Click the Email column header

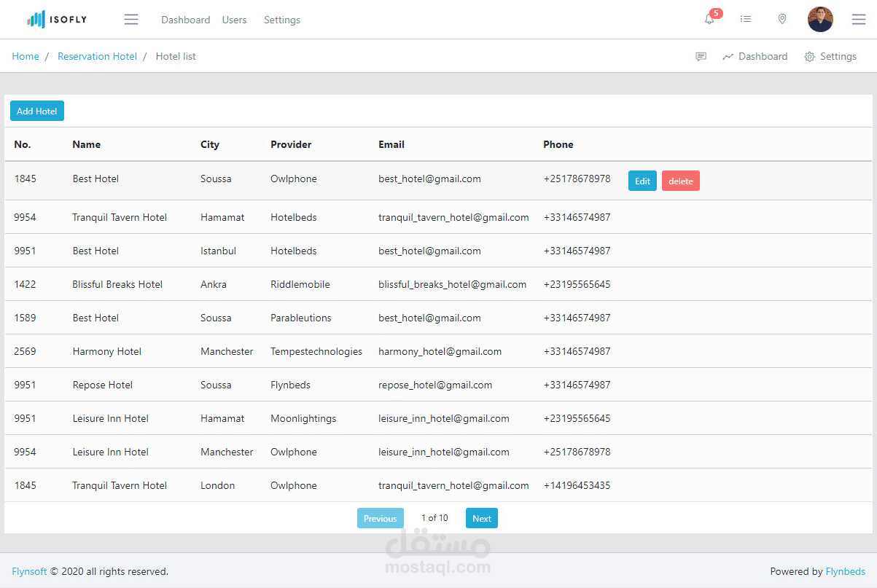coord(391,144)
